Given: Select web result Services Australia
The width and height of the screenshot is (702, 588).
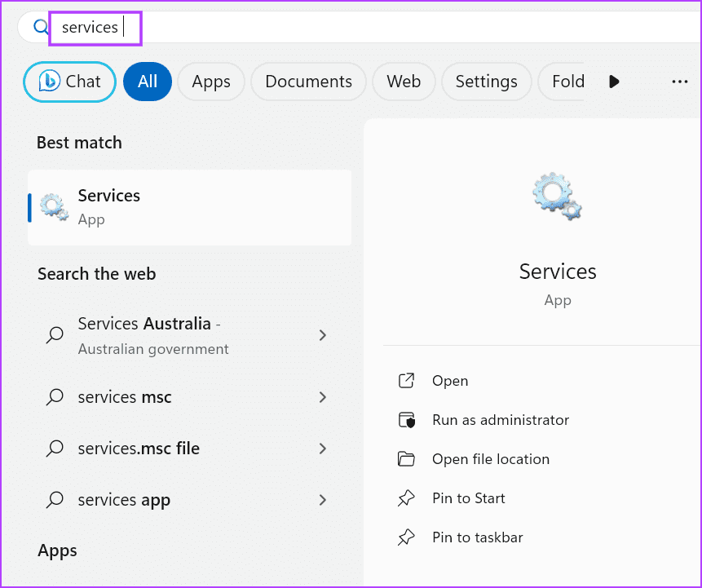Looking at the screenshot, I should (190, 335).
